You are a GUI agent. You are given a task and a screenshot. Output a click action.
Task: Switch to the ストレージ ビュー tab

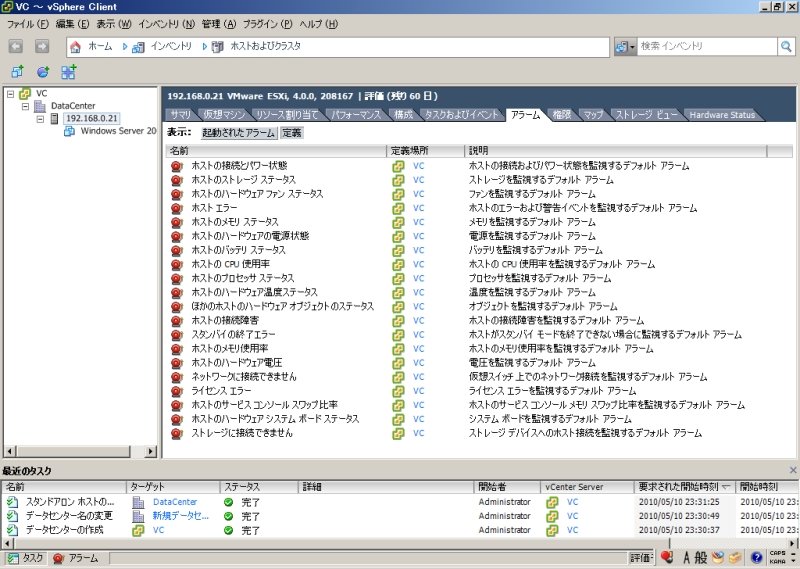click(646, 115)
